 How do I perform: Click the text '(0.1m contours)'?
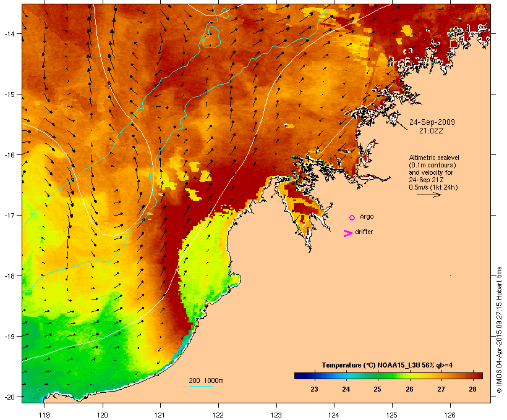[x=433, y=165]
